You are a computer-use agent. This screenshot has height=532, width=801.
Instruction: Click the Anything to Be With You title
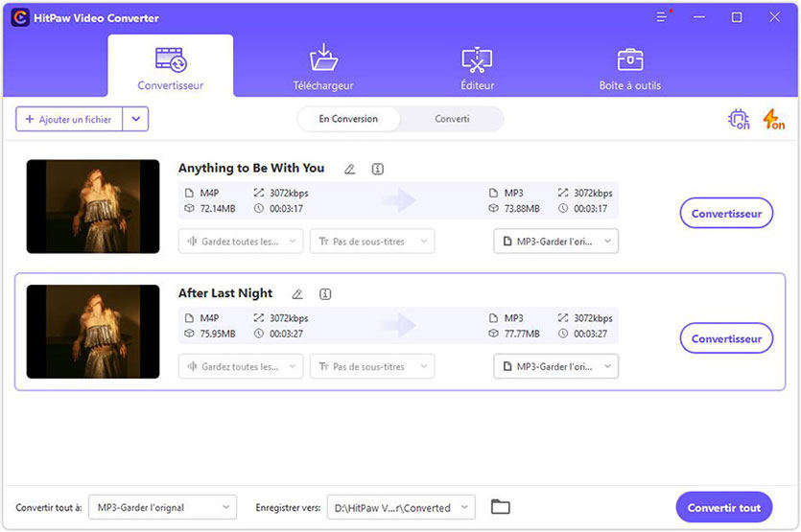pos(251,168)
